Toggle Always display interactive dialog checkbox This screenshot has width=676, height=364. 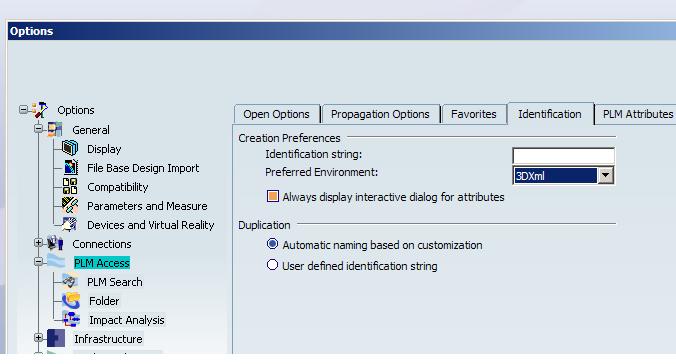[272, 196]
